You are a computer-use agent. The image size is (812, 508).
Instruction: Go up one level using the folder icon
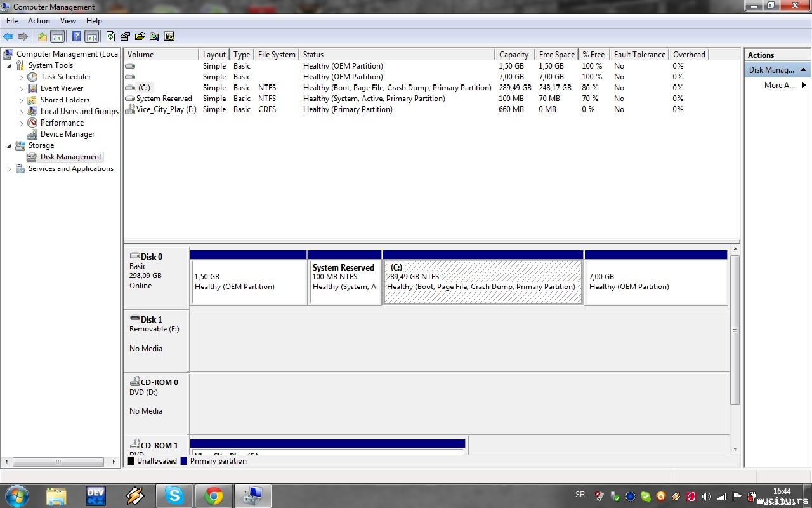(x=43, y=37)
